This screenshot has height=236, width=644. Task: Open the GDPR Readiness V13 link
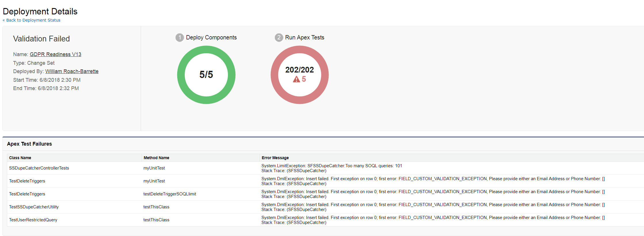[x=56, y=54]
